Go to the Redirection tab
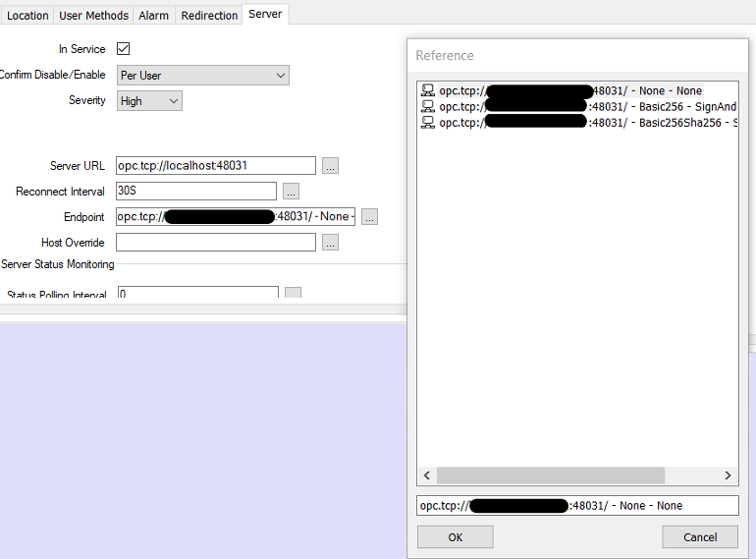This screenshot has height=559, width=756. pyautogui.click(x=209, y=16)
